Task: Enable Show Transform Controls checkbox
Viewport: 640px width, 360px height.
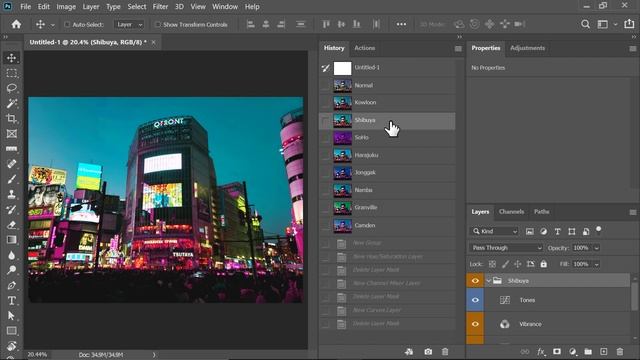Action: pyautogui.click(x=158, y=24)
